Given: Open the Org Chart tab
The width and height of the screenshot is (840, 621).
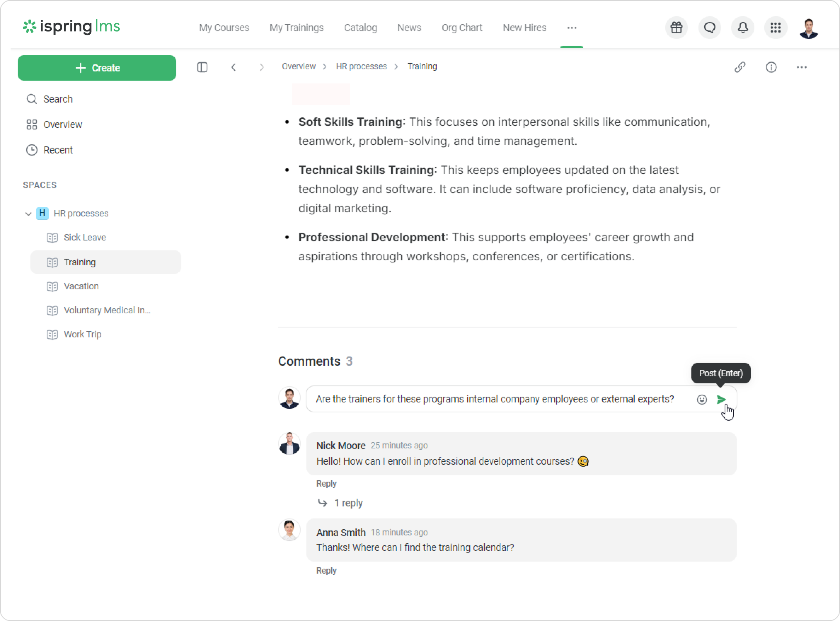Looking at the screenshot, I should [462, 28].
